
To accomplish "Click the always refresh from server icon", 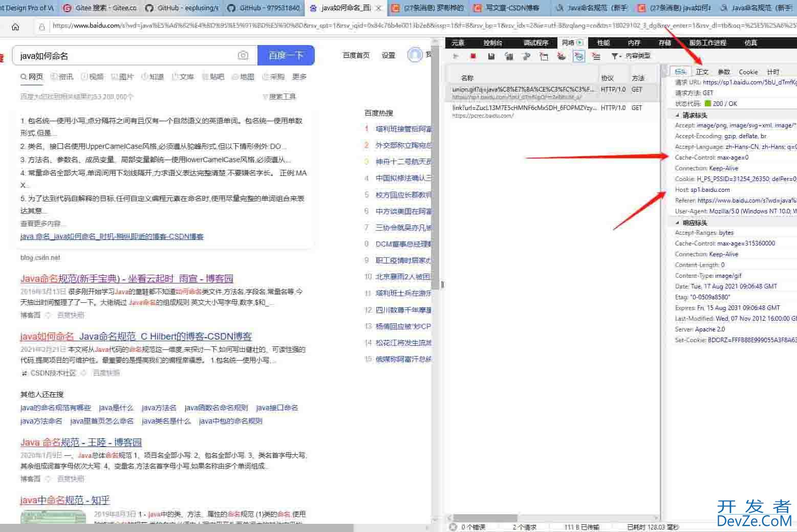I will click(x=509, y=56).
